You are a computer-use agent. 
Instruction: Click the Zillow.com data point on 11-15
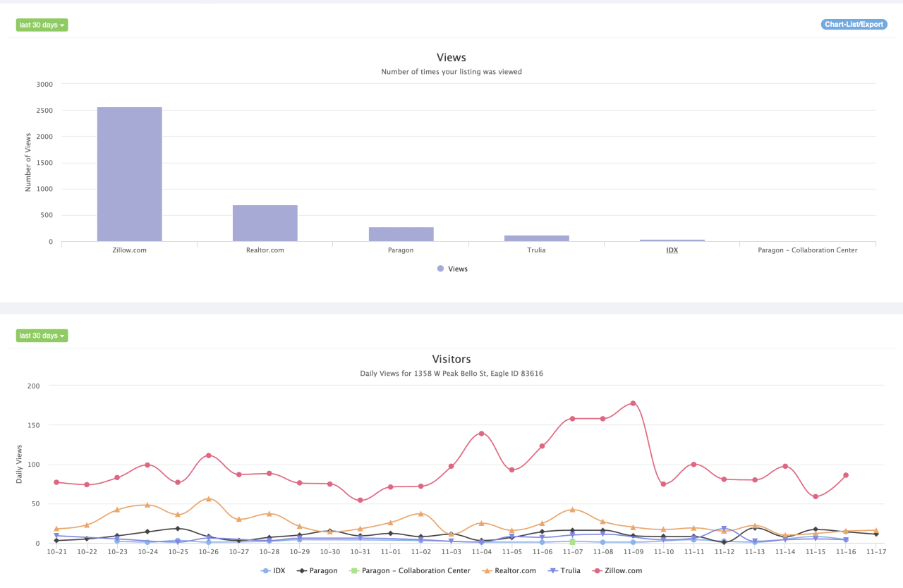pyautogui.click(x=816, y=496)
